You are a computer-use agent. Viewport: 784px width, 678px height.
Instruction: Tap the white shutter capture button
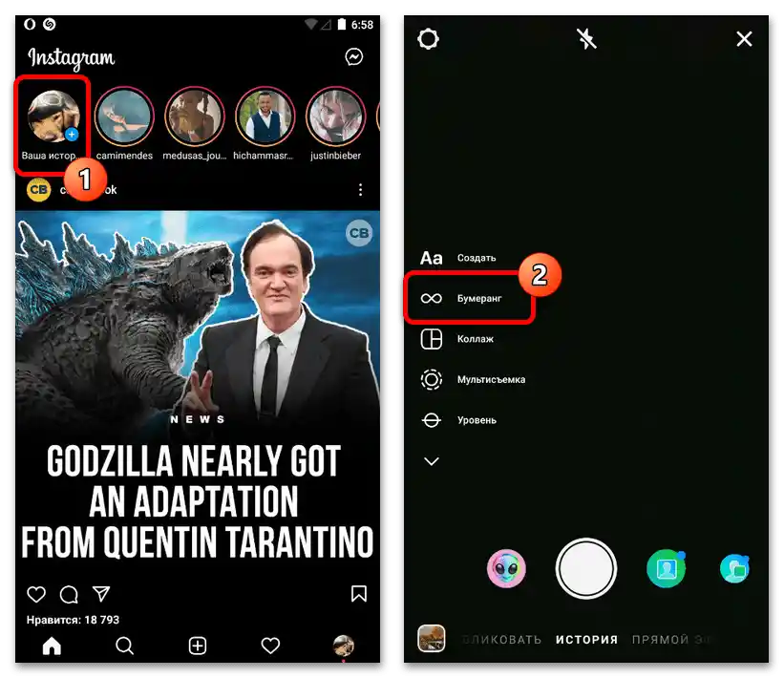click(586, 568)
